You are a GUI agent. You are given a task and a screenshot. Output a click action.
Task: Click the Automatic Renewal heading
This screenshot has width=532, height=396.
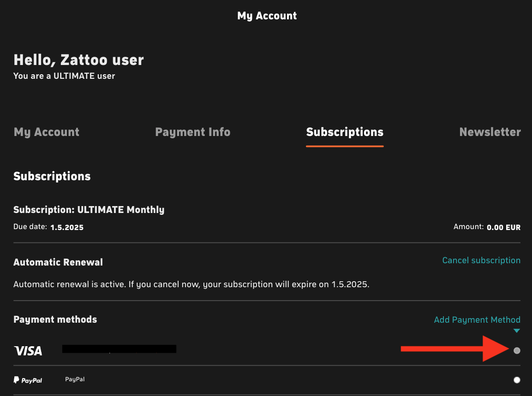point(58,262)
